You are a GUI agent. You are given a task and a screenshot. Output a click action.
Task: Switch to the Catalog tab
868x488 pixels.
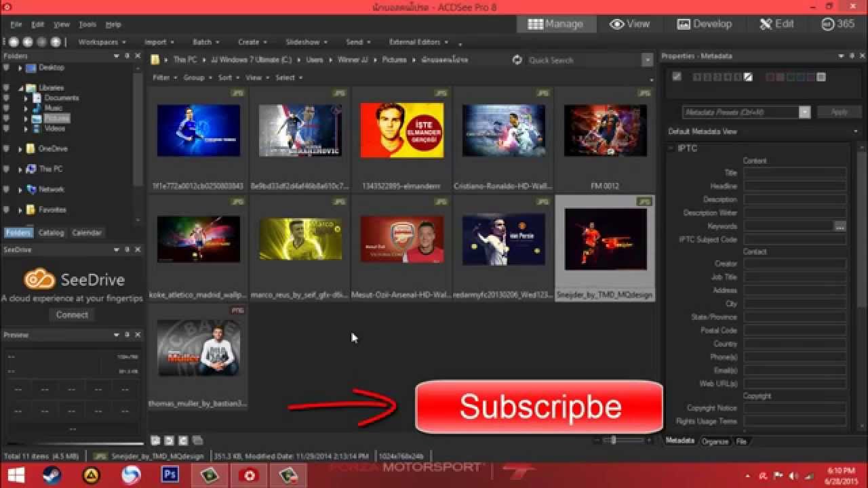tap(51, 232)
